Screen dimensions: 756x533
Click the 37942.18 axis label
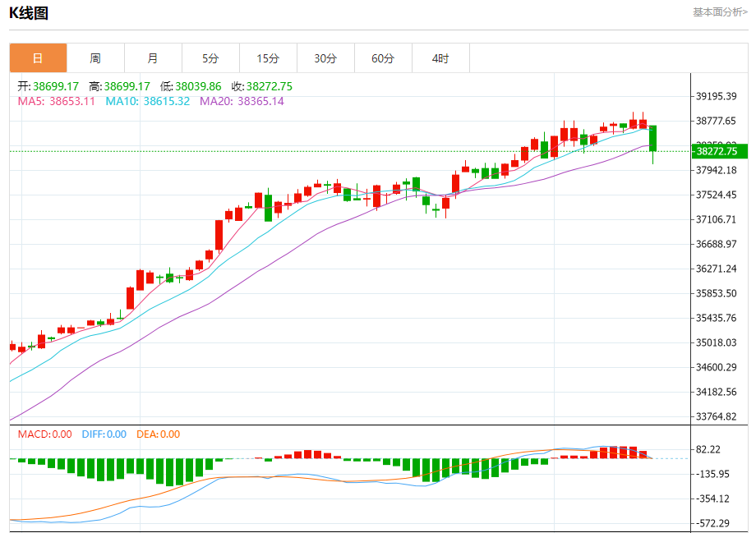716,170
